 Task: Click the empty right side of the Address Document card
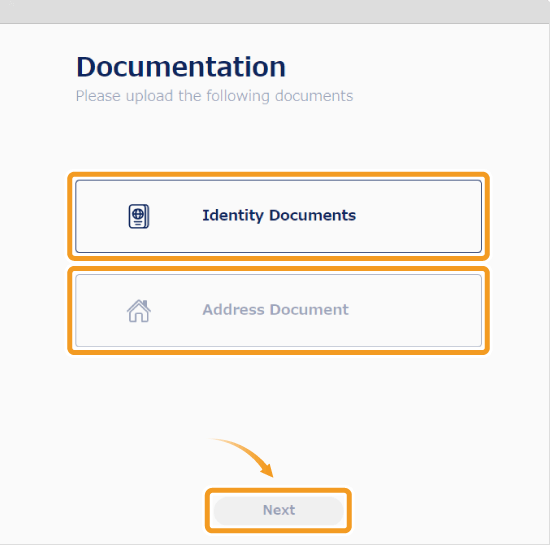coord(416,310)
